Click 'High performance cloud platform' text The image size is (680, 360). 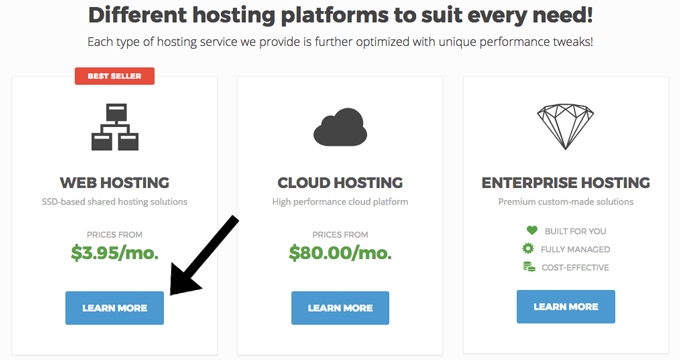tap(340, 202)
